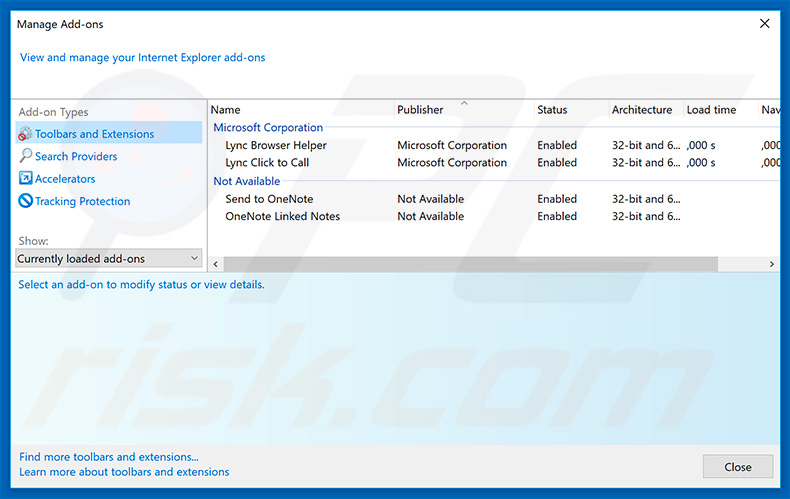This screenshot has width=790, height=499.
Task: Click the horizontal scrollbar thumb
Action: coord(471,264)
